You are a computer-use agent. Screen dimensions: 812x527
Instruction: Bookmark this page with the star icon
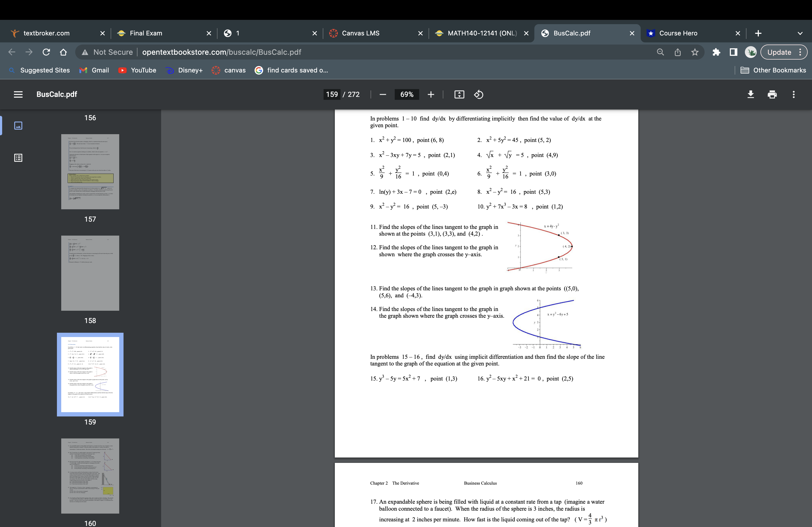click(695, 52)
